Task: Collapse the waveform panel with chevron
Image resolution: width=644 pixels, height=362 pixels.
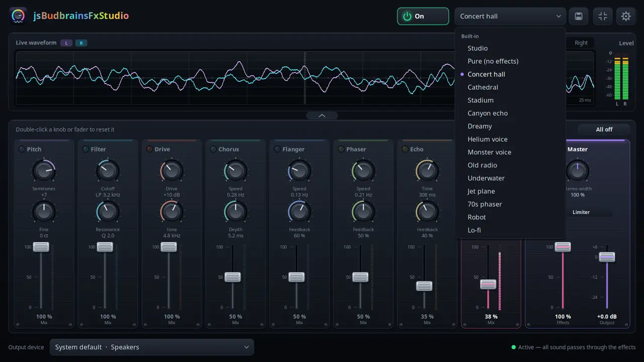Action: tap(322, 116)
